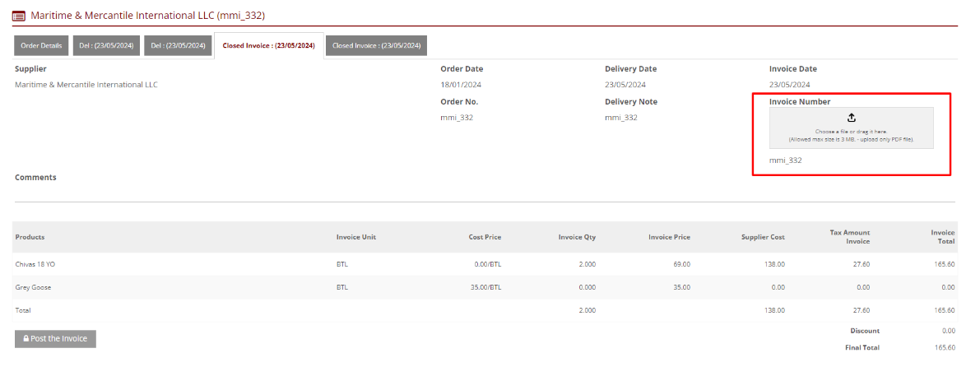980x367 pixels.
Task: Click the Invoice Unit column header
Action: [x=355, y=237]
